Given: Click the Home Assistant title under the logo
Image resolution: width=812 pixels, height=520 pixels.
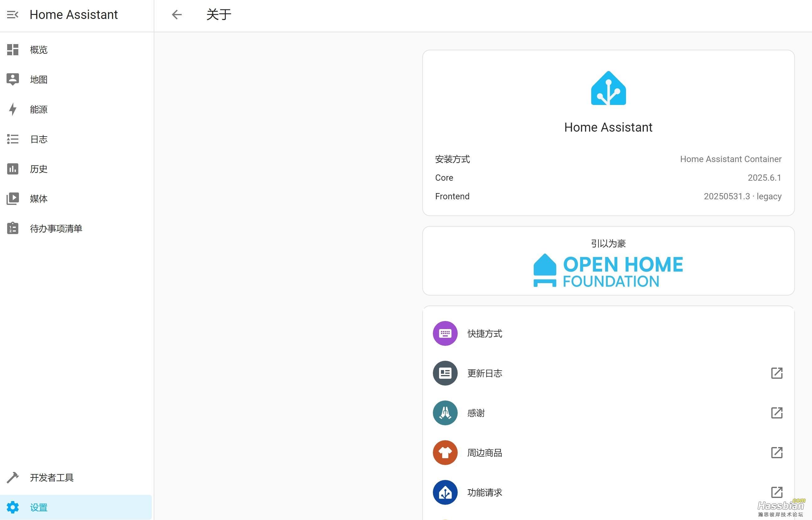Looking at the screenshot, I should point(608,127).
